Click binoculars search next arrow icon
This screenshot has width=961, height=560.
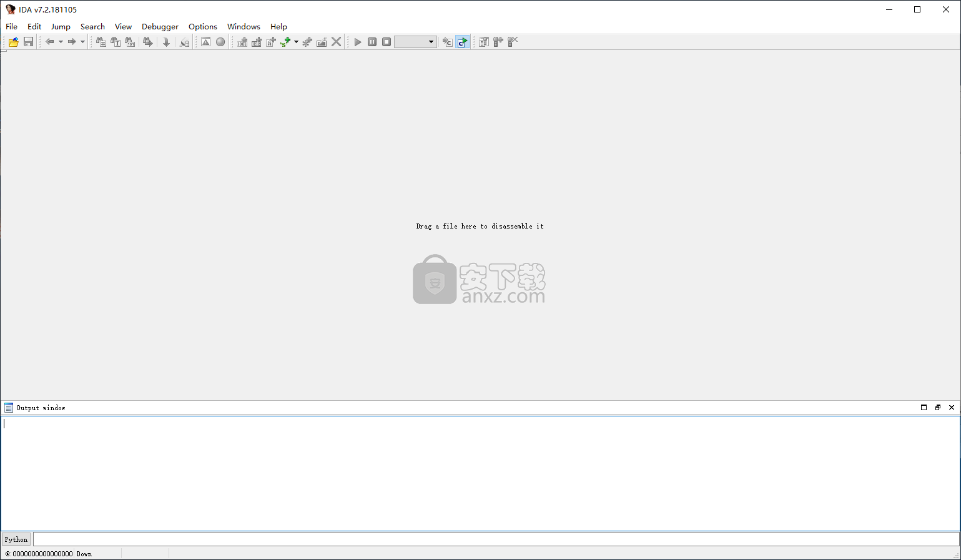[x=148, y=42]
